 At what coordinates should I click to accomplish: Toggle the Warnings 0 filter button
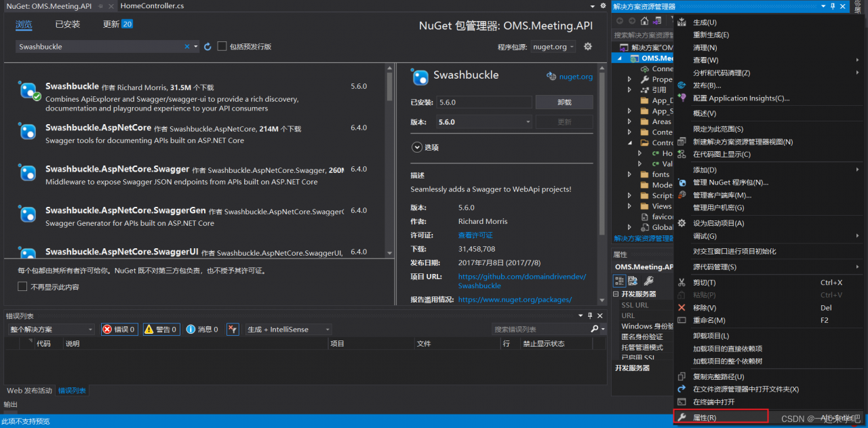(161, 329)
